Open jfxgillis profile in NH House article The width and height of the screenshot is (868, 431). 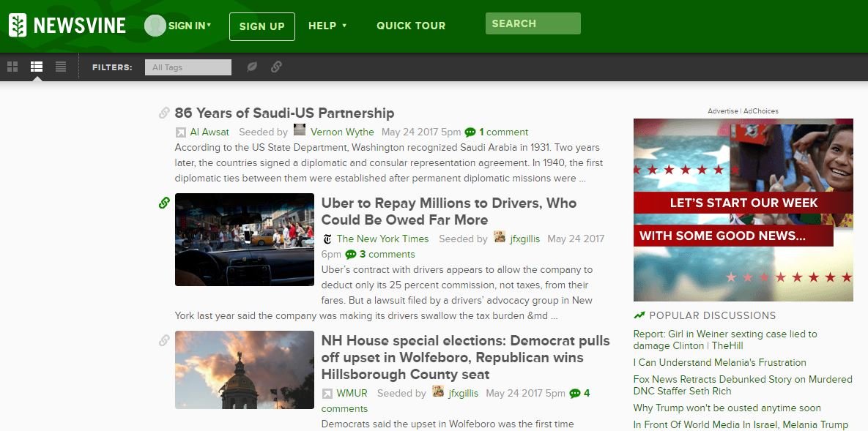[464, 394]
